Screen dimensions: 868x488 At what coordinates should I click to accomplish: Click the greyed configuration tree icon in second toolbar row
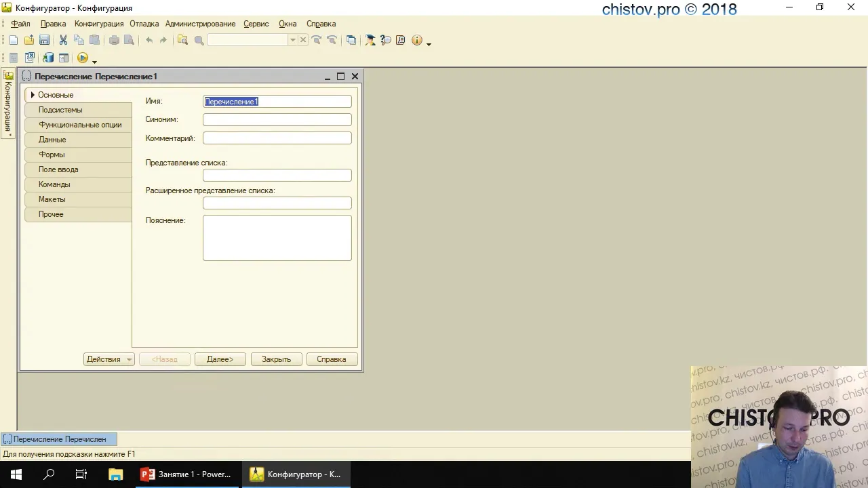pyautogui.click(x=14, y=58)
